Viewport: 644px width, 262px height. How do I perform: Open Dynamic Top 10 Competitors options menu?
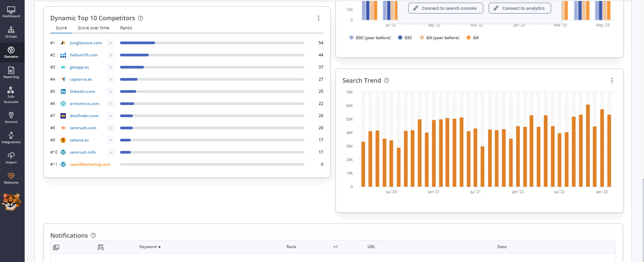[x=318, y=18]
